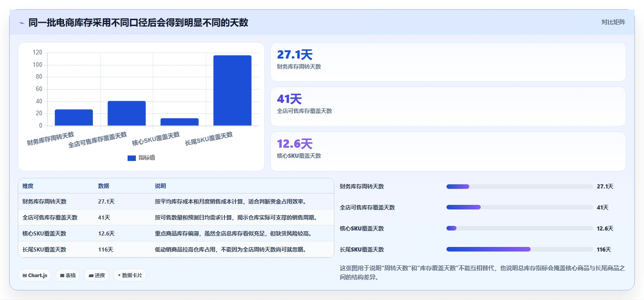Click the lightning icon beside the page title
The image size is (644, 300).
coord(21,22)
